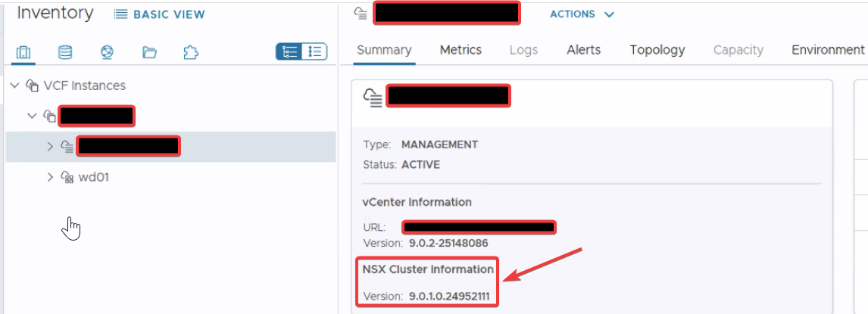Select the puzzle piece inventory icon
Screen dimensions: 868x314
[191, 52]
